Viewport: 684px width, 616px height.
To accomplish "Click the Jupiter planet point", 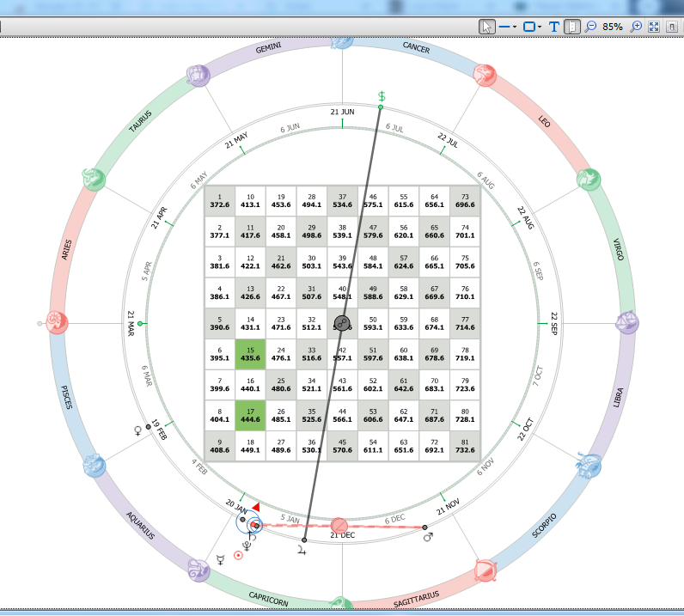I will pos(304,540).
